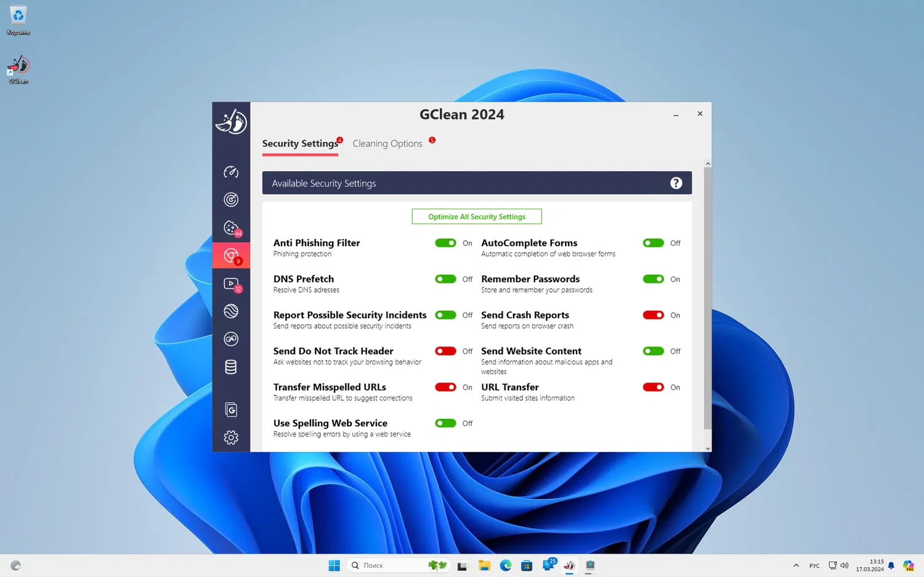
Task: Click the Remember Passwords label
Action: [x=530, y=279]
